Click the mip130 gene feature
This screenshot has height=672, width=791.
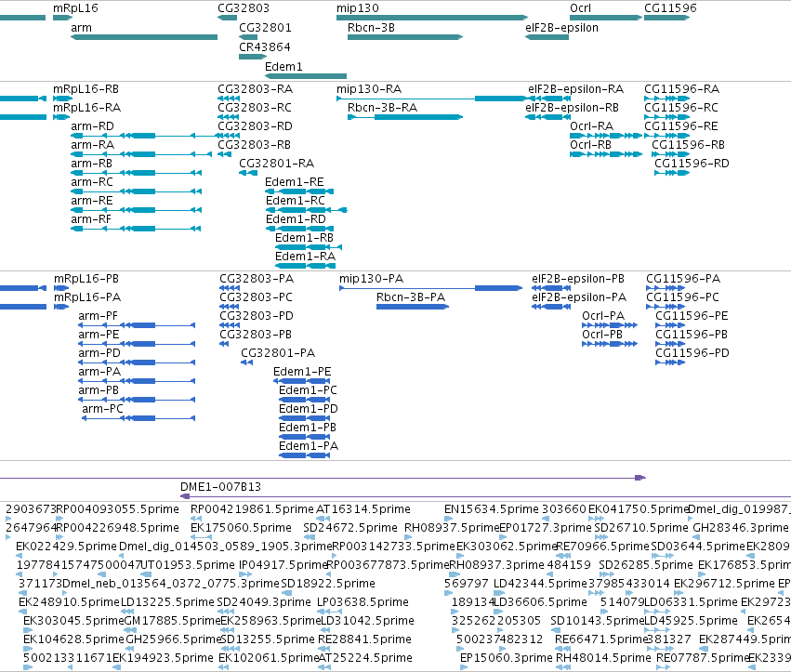(432, 18)
